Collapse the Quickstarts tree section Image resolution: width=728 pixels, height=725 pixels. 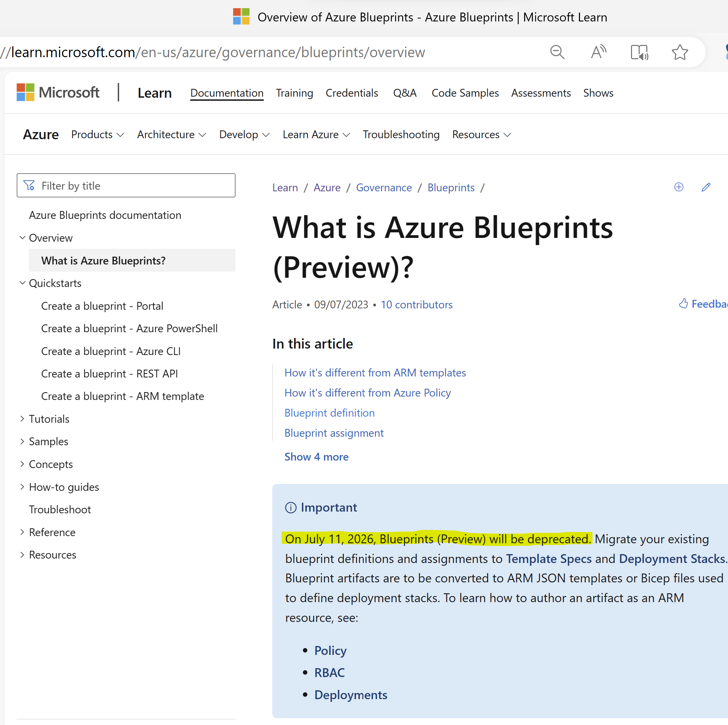point(22,283)
